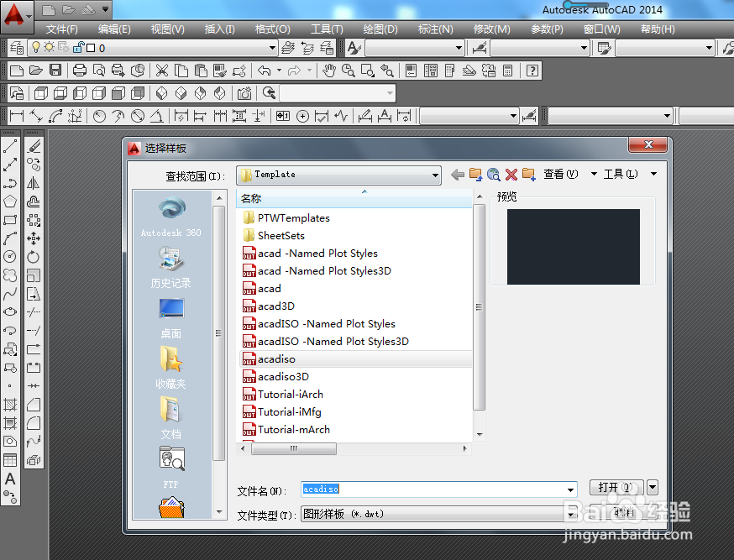Click the Linear dimension tool

pyautogui.click(x=17, y=116)
